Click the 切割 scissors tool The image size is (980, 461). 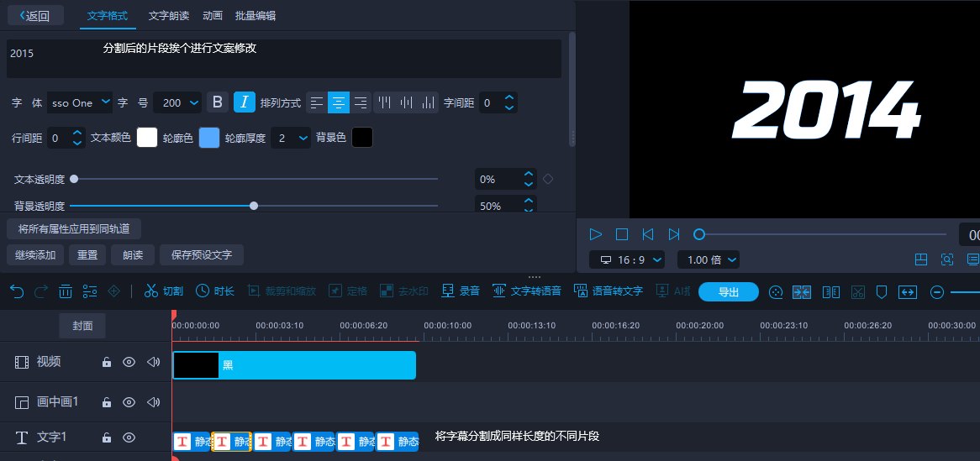click(x=163, y=291)
